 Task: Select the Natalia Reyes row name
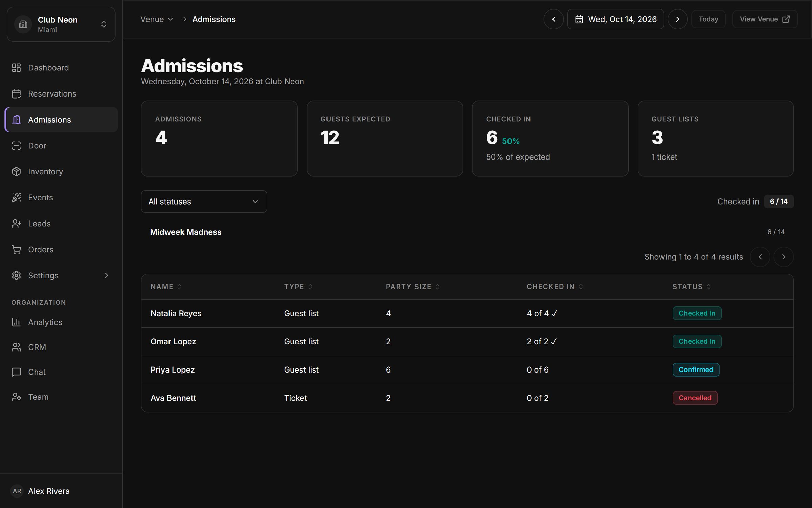[x=176, y=313]
